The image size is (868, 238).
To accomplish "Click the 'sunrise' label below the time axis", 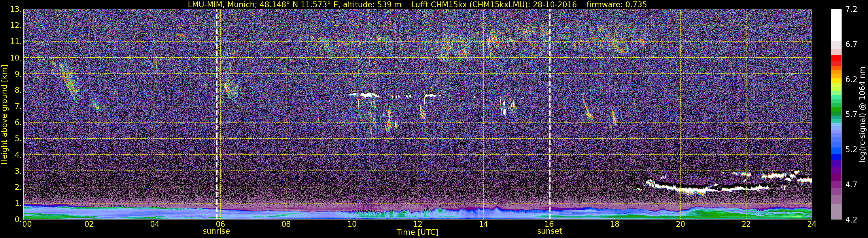I will point(216,231).
